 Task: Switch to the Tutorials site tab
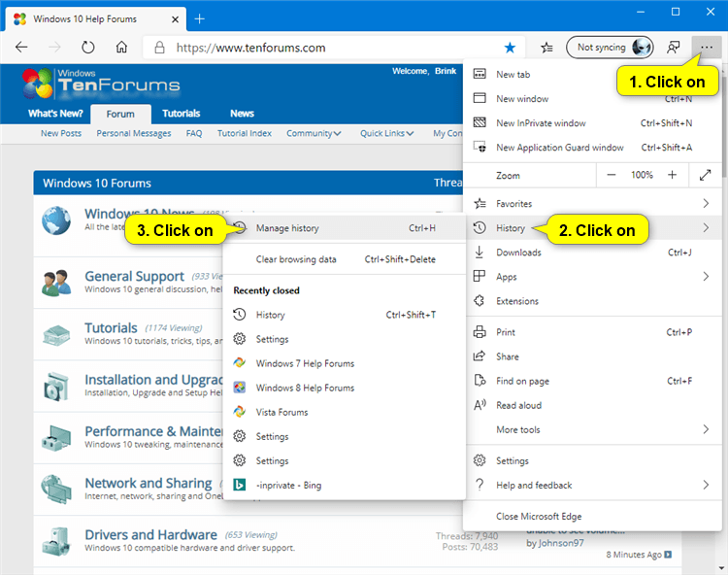(182, 114)
